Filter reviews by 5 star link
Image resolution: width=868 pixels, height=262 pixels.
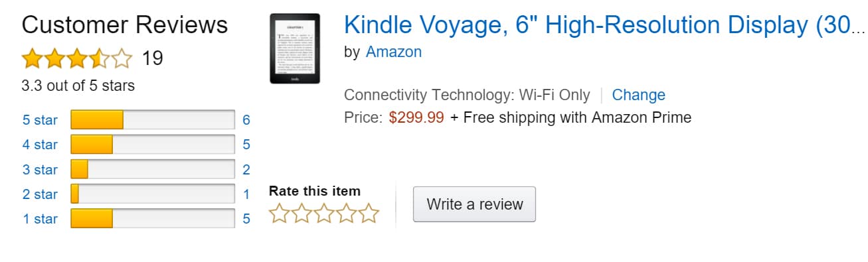pyautogui.click(x=40, y=120)
